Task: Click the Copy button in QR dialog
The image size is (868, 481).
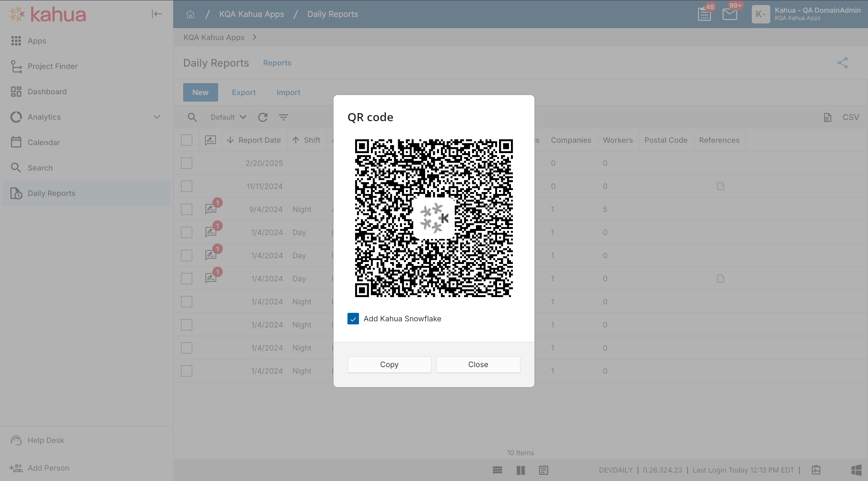Action: (x=389, y=364)
